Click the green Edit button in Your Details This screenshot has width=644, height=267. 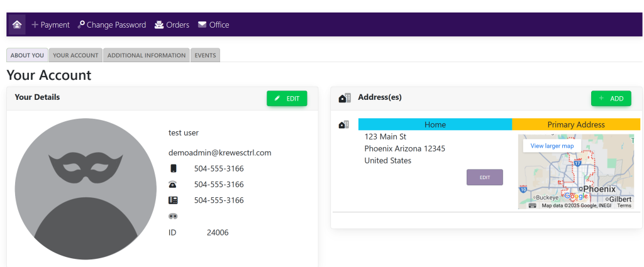tap(287, 98)
